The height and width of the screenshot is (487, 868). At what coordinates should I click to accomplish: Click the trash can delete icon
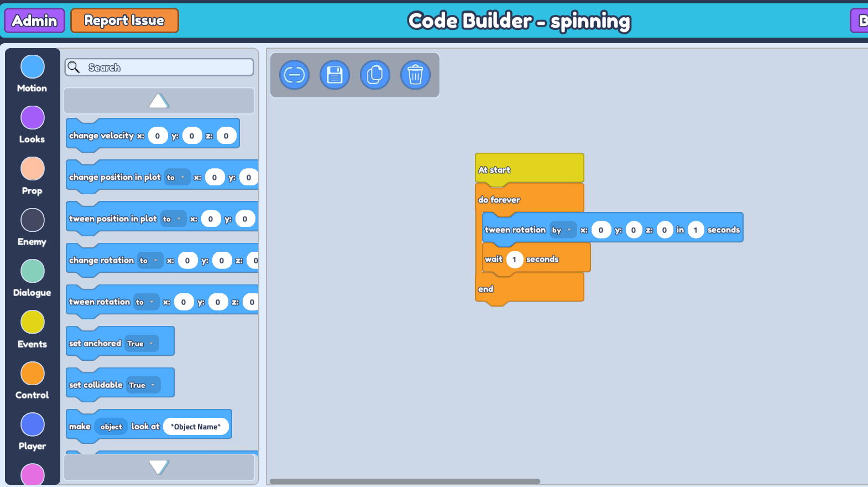tap(415, 75)
